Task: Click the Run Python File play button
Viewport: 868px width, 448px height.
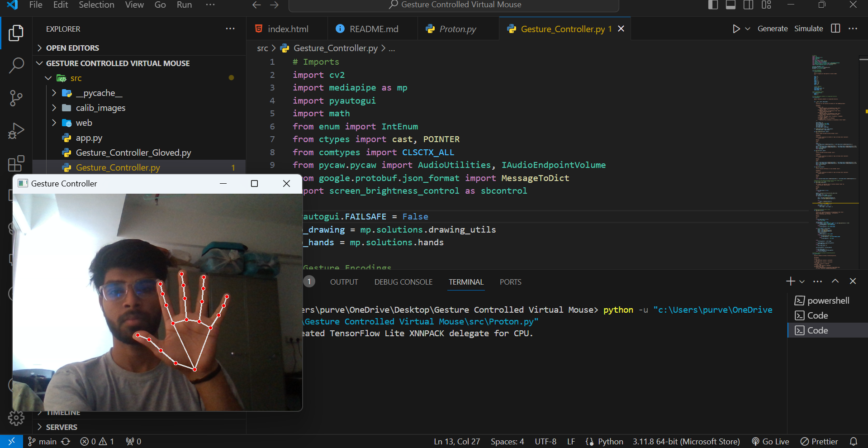Action: pyautogui.click(x=736, y=29)
